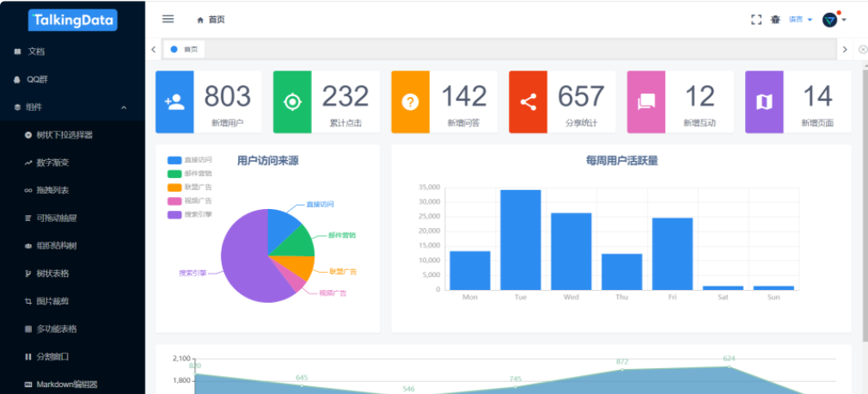Viewport: 868px width, 394px height.
Task: Click the hamburger menu collapse icon
Action: click(x=168, y=19)
